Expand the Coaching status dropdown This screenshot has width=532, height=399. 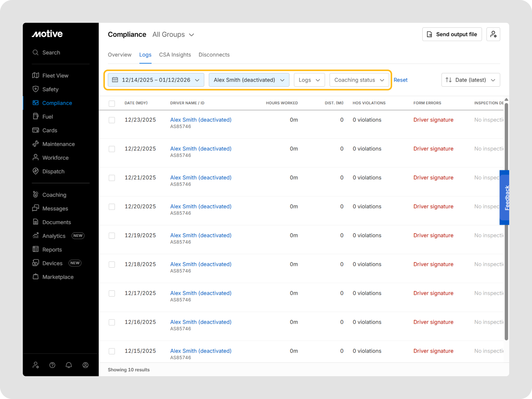coord(359,80)
